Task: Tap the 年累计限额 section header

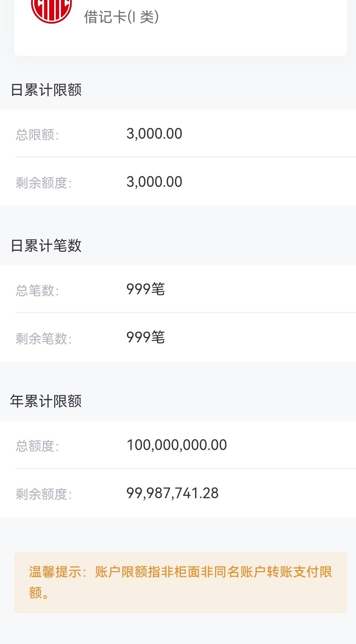Action: click(46, 401)
